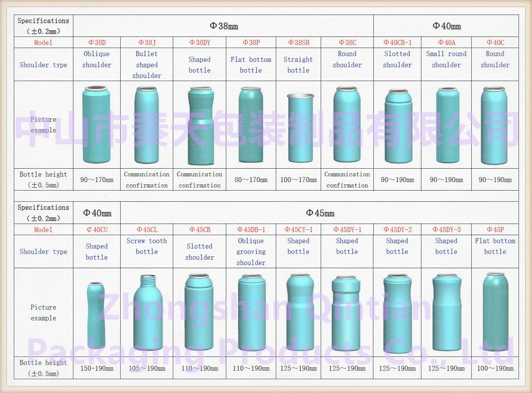Select the bottle height value 150-190mm

point(97,368)
